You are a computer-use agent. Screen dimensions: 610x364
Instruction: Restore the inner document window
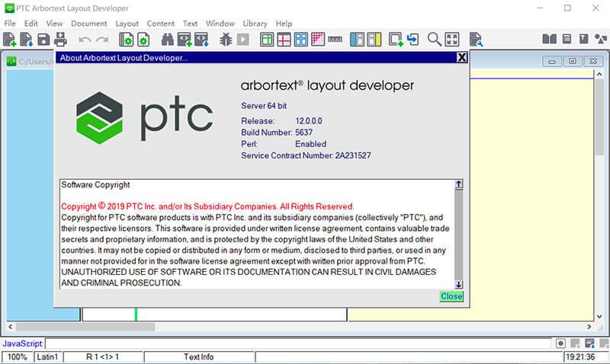point(573,61)
